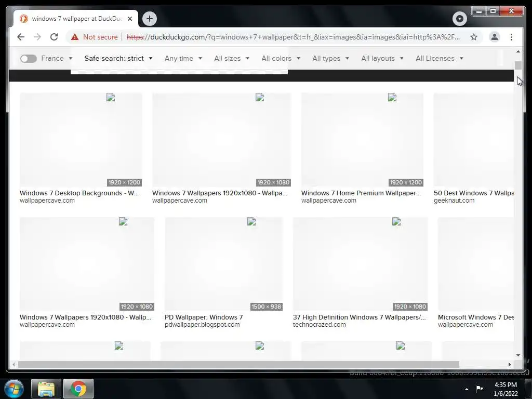This screenshot has width=532, height=399.
Task: Click scroll-down arrow of vertical scrollbar
Action: click(x=518, y=355)
